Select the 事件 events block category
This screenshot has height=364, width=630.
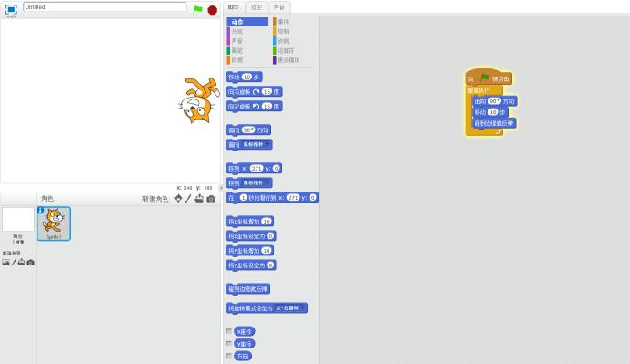(282, 22)
